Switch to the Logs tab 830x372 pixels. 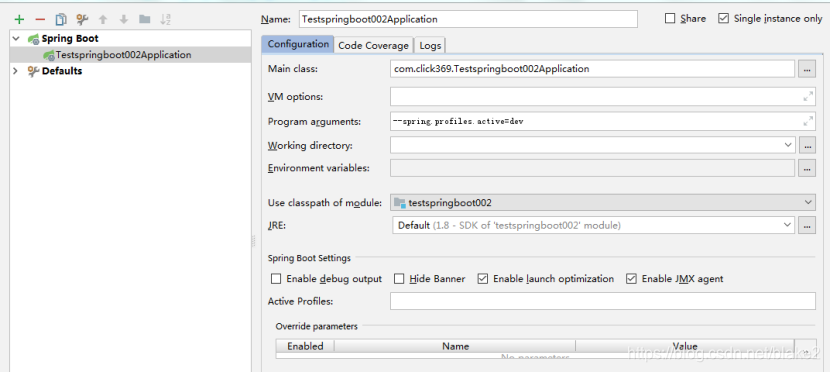pos(430,46)
